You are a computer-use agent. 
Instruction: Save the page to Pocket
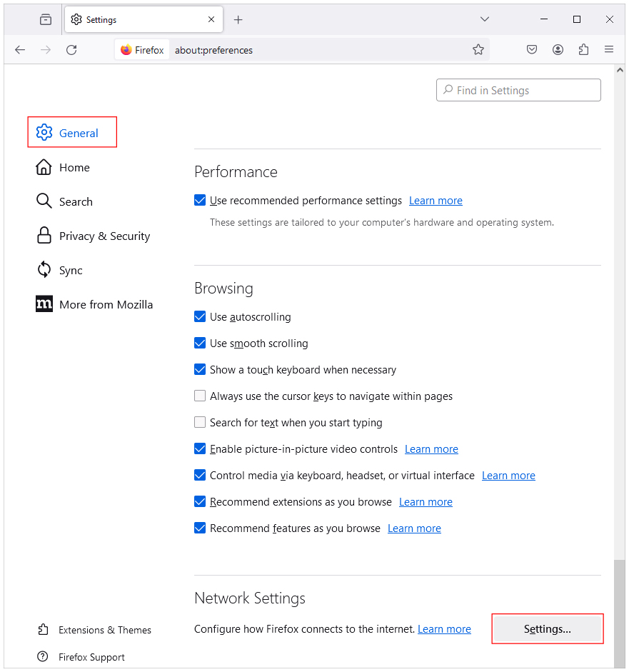(x=531, y=49)
